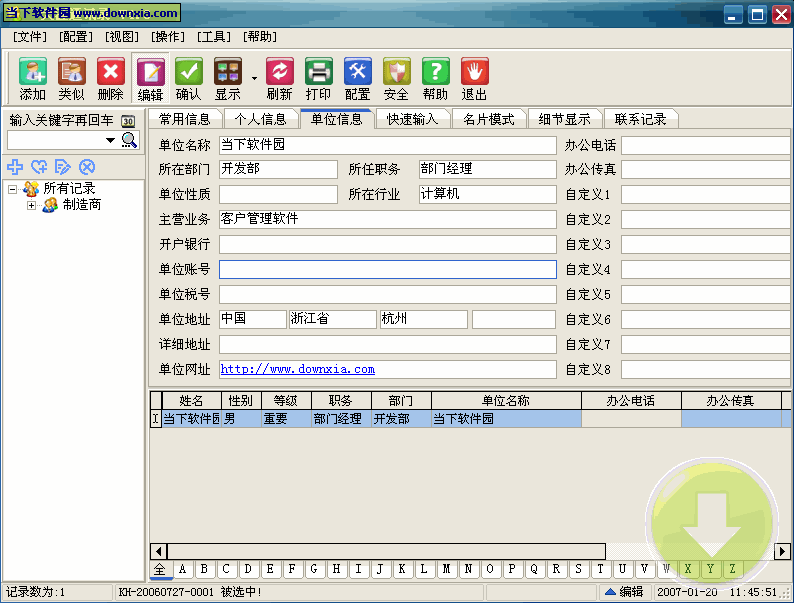The image size is (794, 603).
Task: Switch to the 个人信息 tab
Action: pos(259,119)
